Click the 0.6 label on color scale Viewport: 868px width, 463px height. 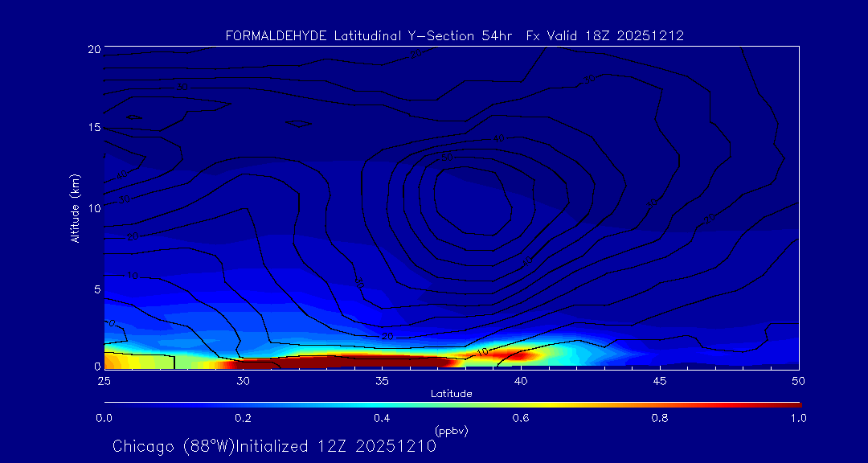[x=521, y=418]
